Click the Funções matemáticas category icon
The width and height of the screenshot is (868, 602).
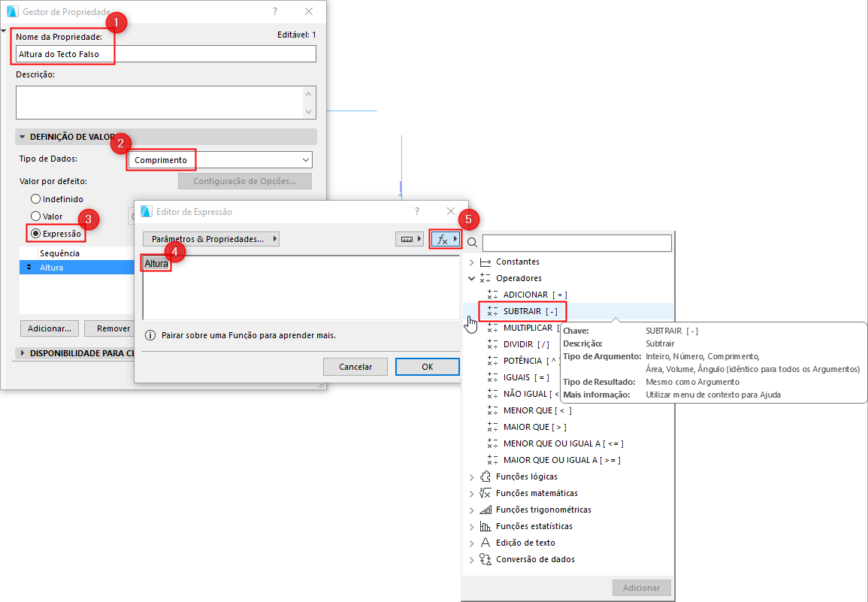coord(485,493)
